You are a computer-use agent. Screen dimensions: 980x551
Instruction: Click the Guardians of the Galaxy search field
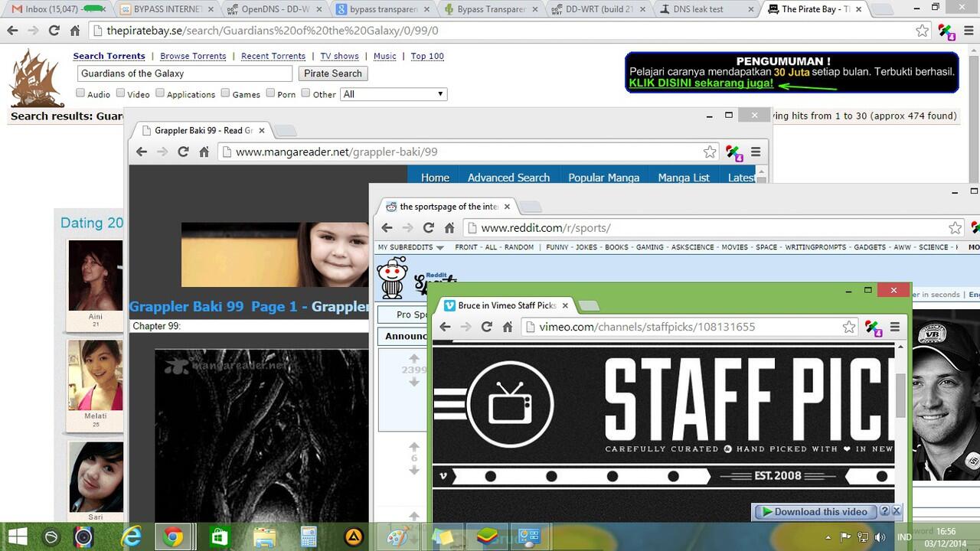click(x=185, y=73)
